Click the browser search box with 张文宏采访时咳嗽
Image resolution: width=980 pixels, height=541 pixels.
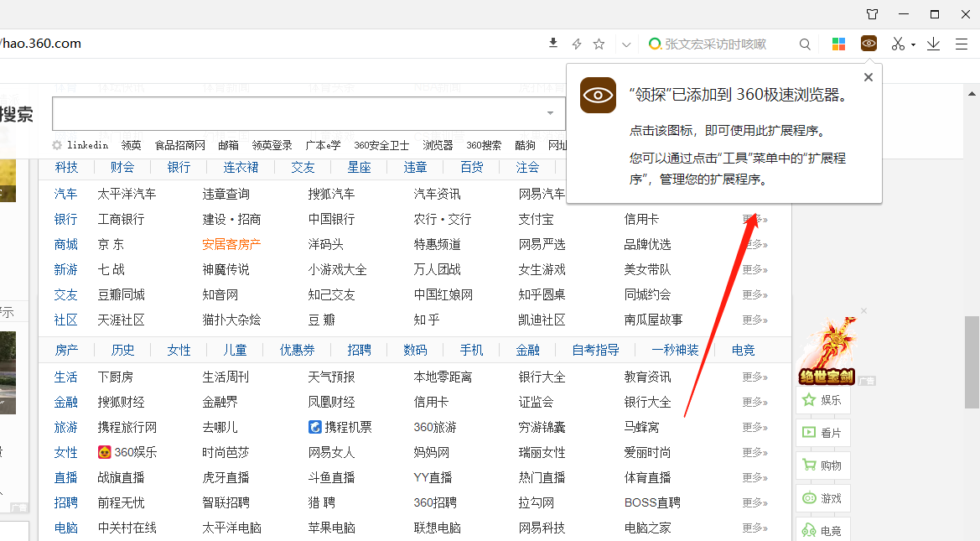(x=716, y=44)
